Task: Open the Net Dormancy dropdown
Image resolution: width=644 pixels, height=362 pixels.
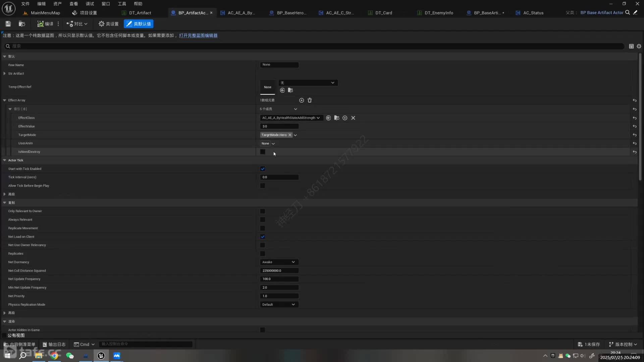Action: [x=279, y=262]
